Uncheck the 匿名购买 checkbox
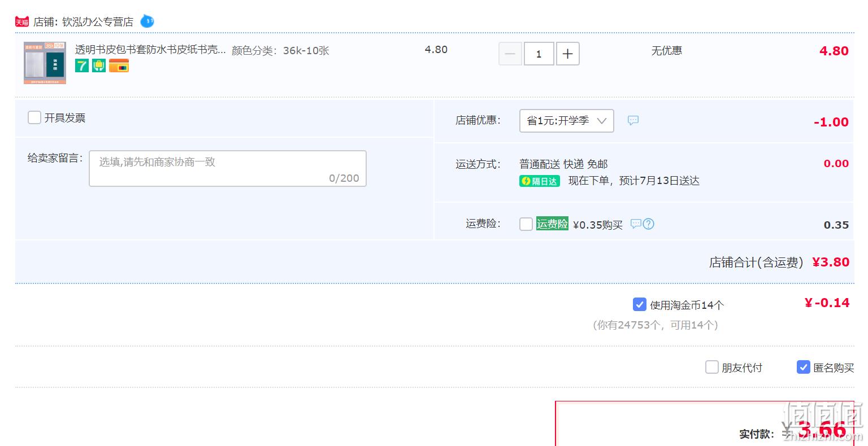868x446 pixels. [804, 368]
